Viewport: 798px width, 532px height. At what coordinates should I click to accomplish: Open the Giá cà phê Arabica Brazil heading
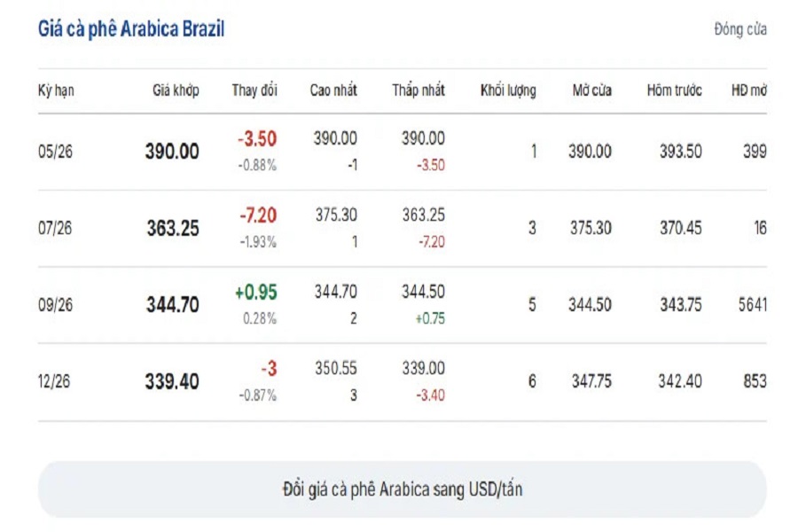coord(131,29)
